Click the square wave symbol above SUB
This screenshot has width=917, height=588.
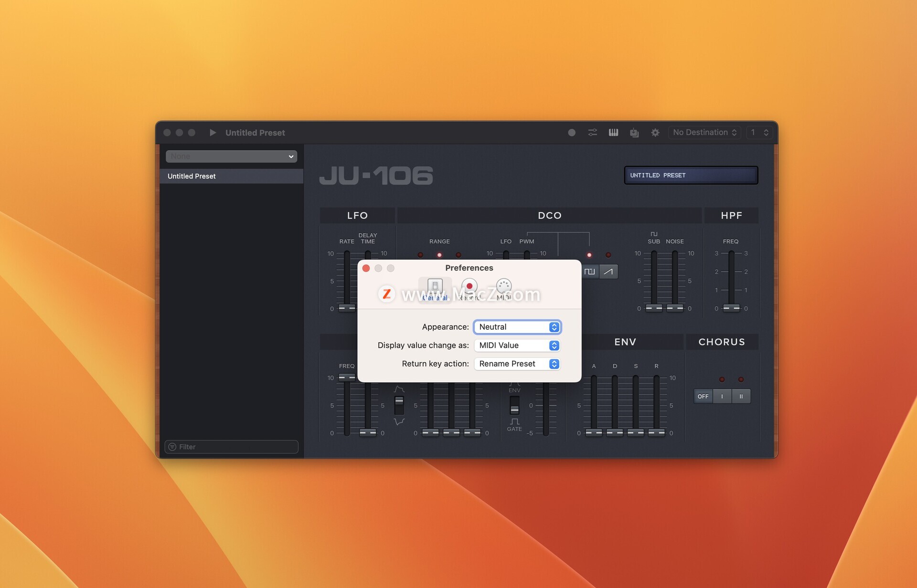coord(654,234)
